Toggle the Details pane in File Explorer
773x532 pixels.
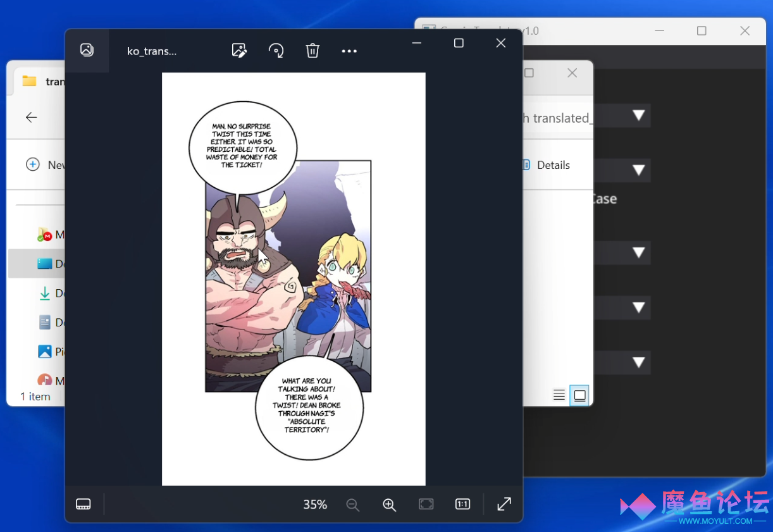tap(547, 165)
